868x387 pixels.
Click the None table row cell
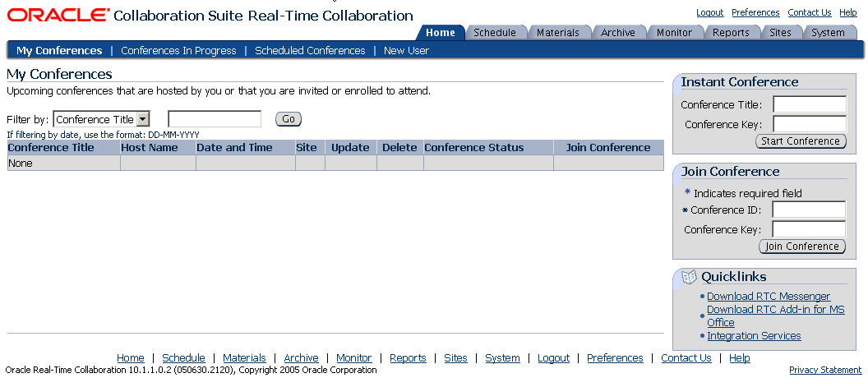(x=63, y=164)
